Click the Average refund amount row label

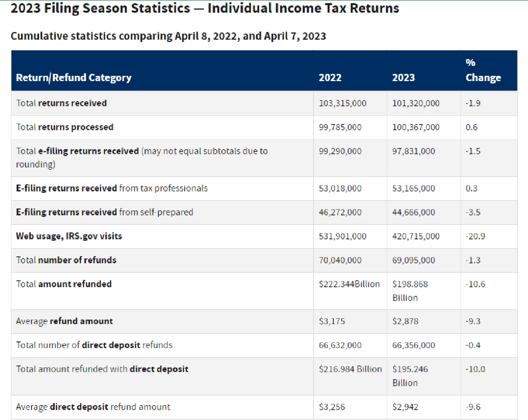tap(64, 321)
